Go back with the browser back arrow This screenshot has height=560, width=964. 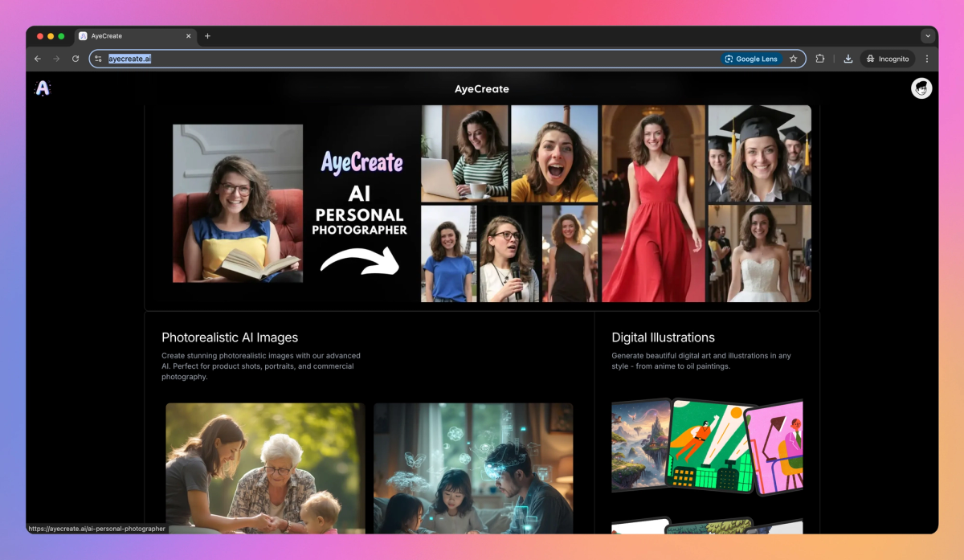coord(38,59)
